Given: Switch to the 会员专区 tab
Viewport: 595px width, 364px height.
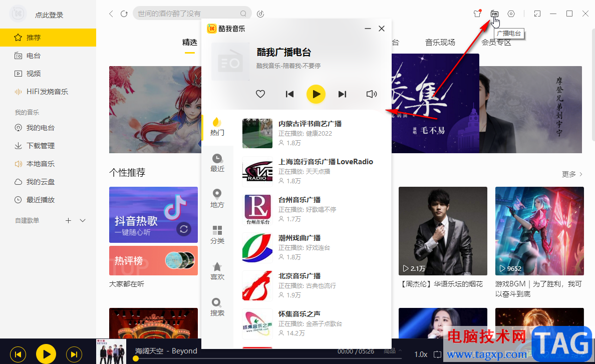Looking at the screenshot, I should pyautogui.click(x=496, y=42).
